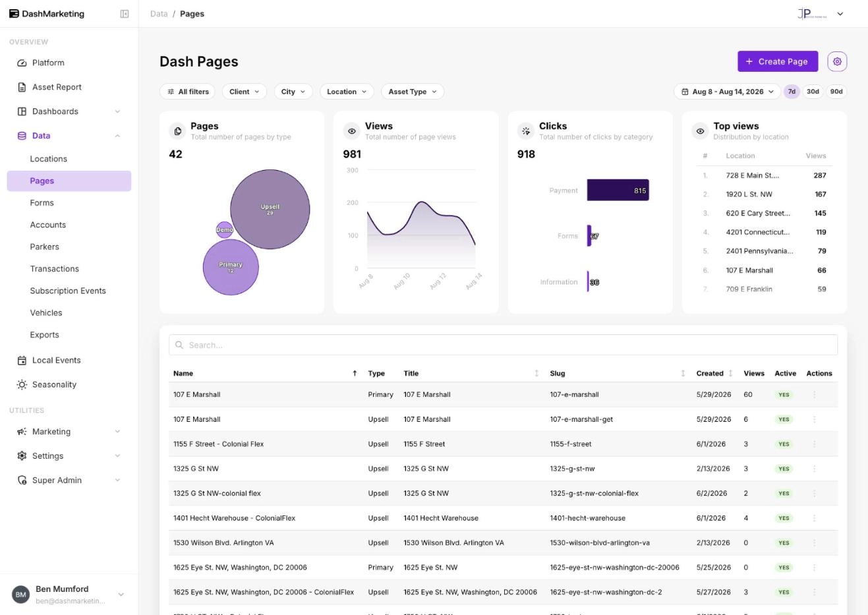Click the Platform gauge icon
868x615 pixels.
(22, 63)
